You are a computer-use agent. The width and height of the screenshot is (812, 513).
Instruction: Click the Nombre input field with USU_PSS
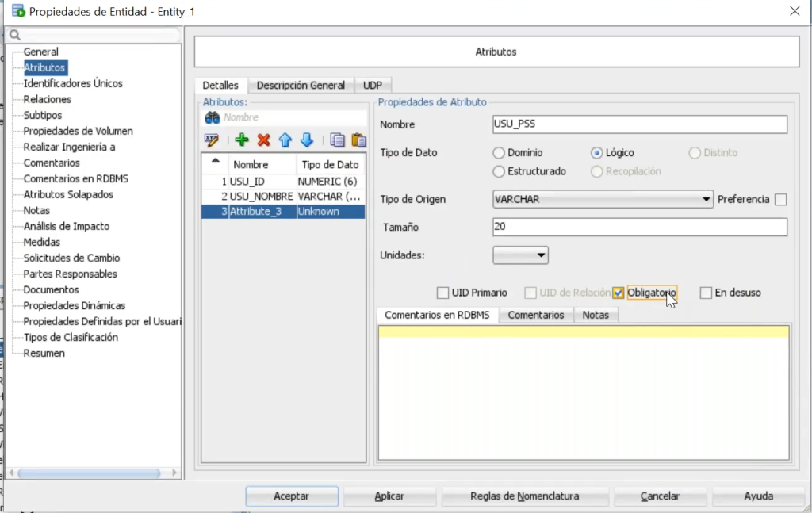click(x=640, y=124)
